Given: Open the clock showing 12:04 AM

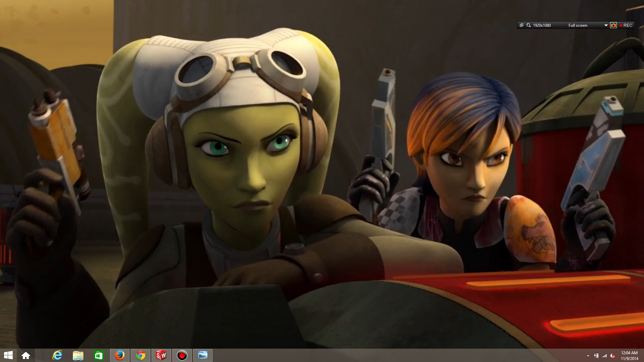Looking at the screenshot, I should click(629, 356).
